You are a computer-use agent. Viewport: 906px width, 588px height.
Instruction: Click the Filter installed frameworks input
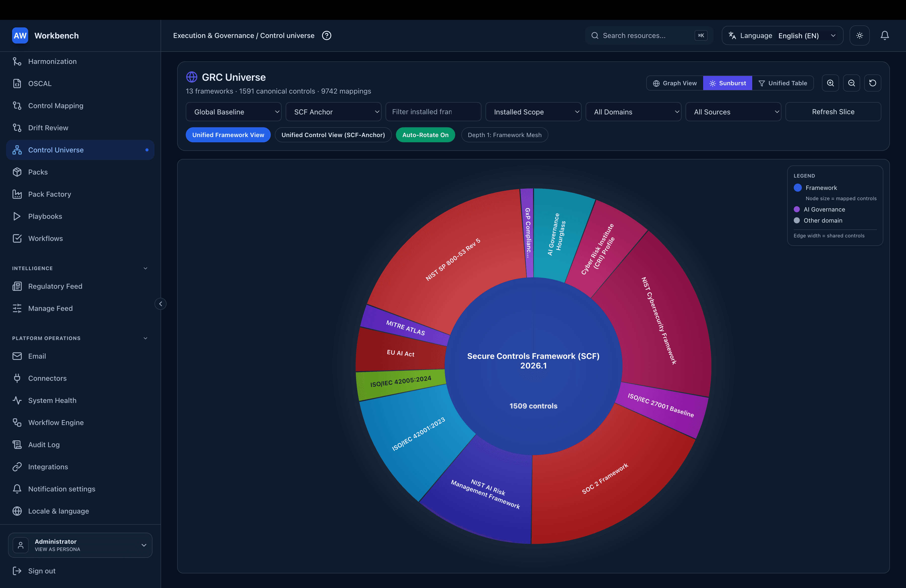click(433, 112)
